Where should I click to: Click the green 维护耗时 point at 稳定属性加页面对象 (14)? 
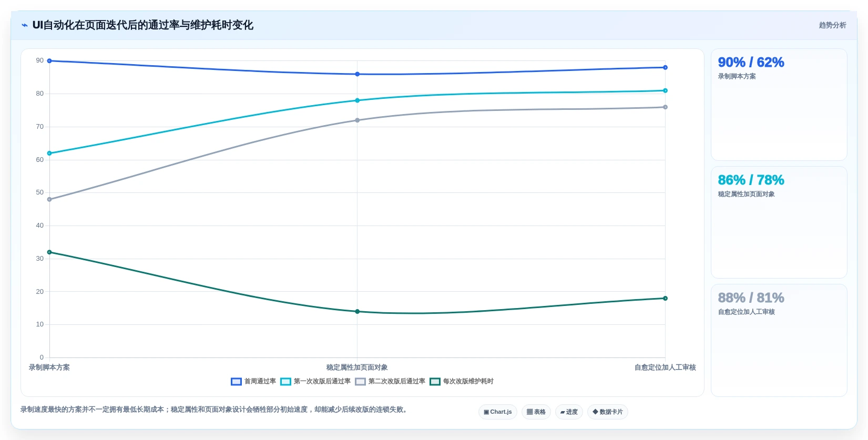358,312
